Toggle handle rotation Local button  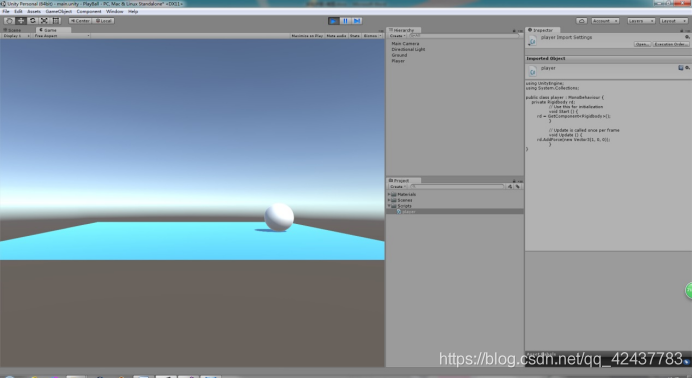click(x=104, y=21)
